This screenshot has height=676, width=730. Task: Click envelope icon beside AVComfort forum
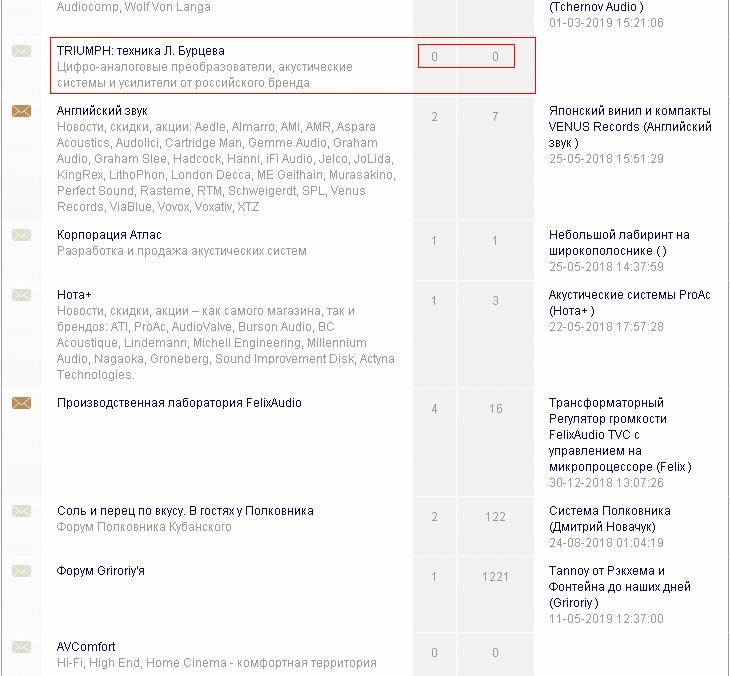click(21, 647)
